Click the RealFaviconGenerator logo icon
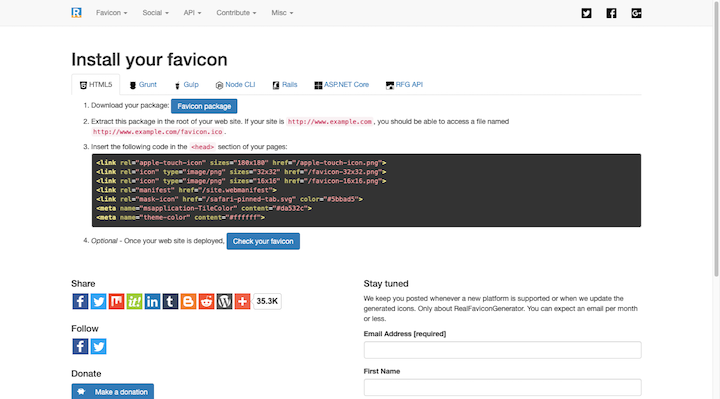 coord(76,13)
